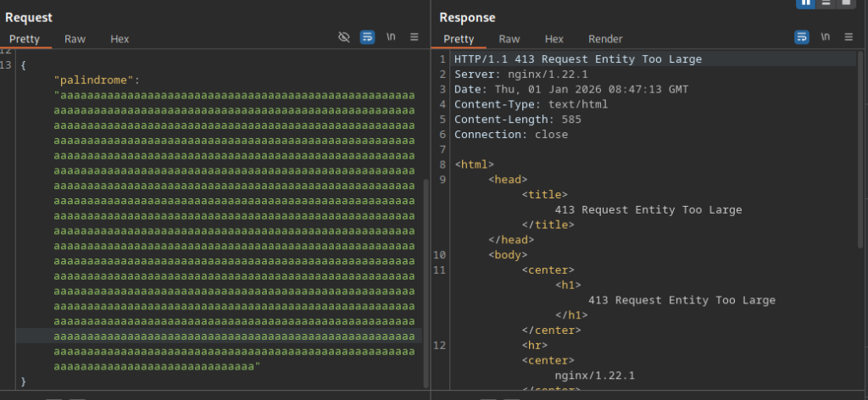Click the <h1> opening tag

coord(568,285)
